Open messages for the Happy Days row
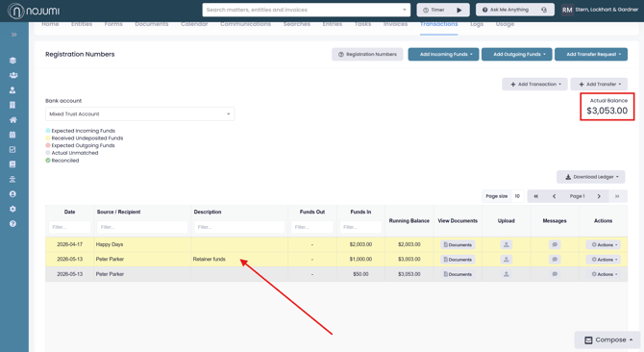The height and width of the screenshot is (352, 644). point(555,245)
